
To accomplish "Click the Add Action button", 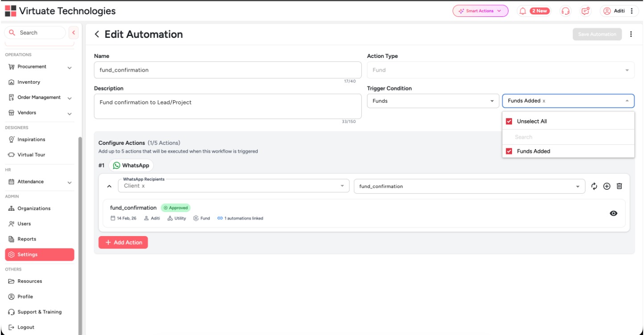I will 123,242.
